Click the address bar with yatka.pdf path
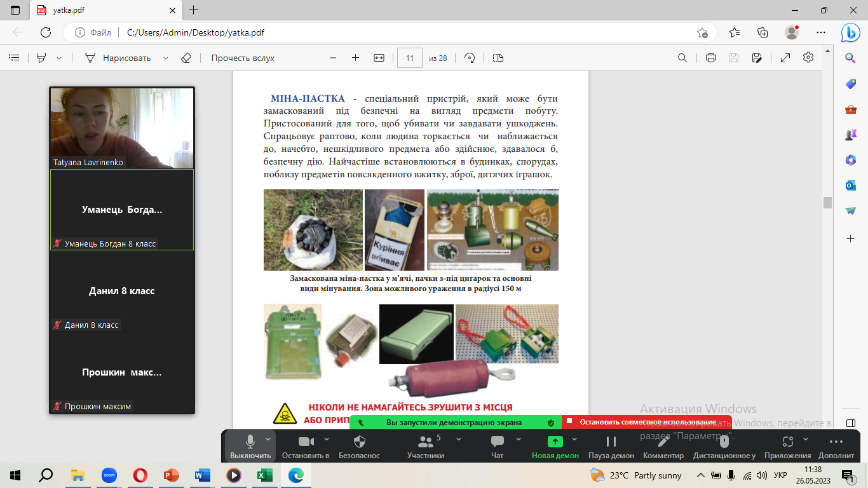The height and width of the screenshot is (488, 868). (x=389, y=32)
